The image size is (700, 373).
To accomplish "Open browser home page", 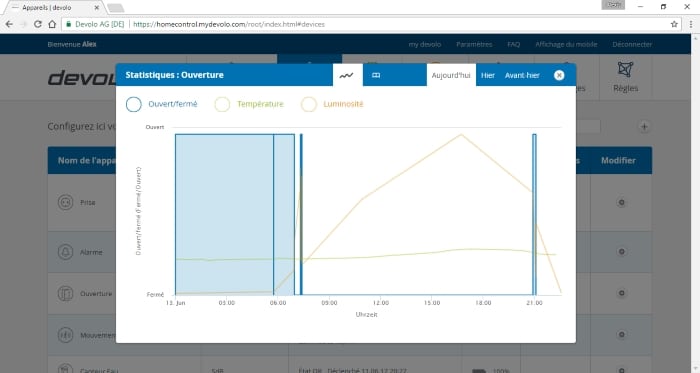I will pos(52,24).
